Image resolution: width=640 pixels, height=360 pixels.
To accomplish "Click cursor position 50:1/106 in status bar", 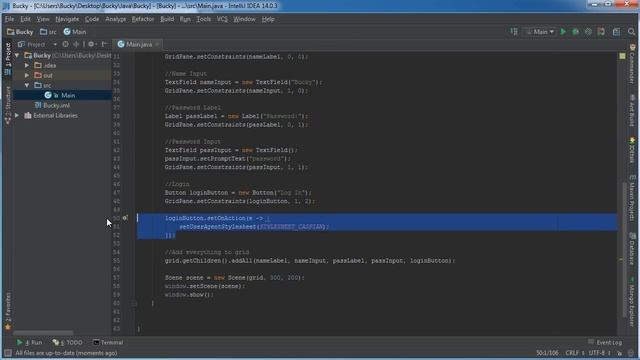I will (x=547, y=353).
